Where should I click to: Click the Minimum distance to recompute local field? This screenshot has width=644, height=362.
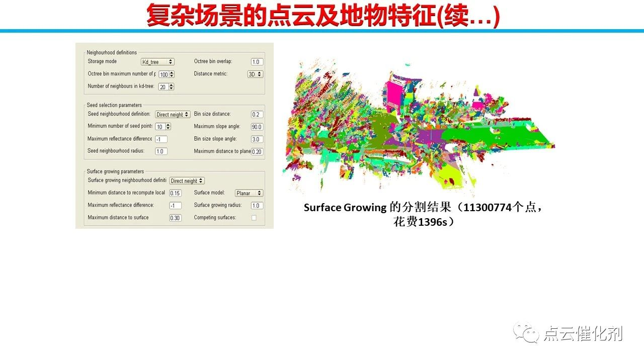click(x=175, y=193)
